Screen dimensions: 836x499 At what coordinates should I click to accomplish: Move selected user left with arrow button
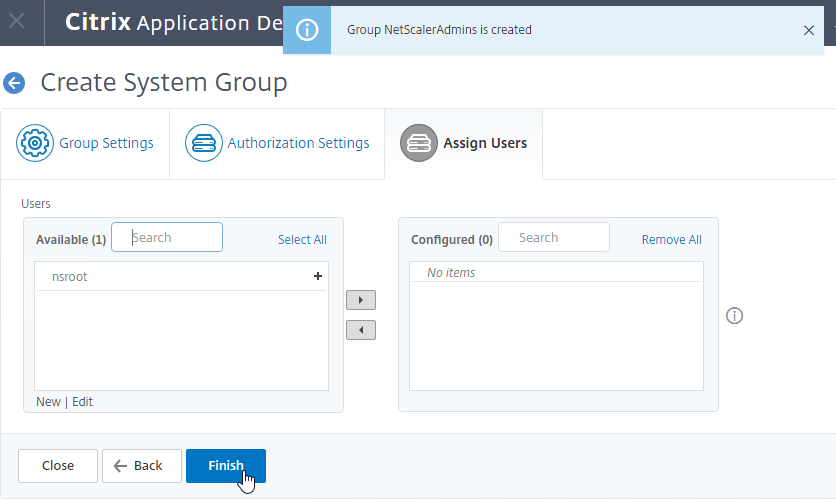pyautogui.click(x=361, y=330)
